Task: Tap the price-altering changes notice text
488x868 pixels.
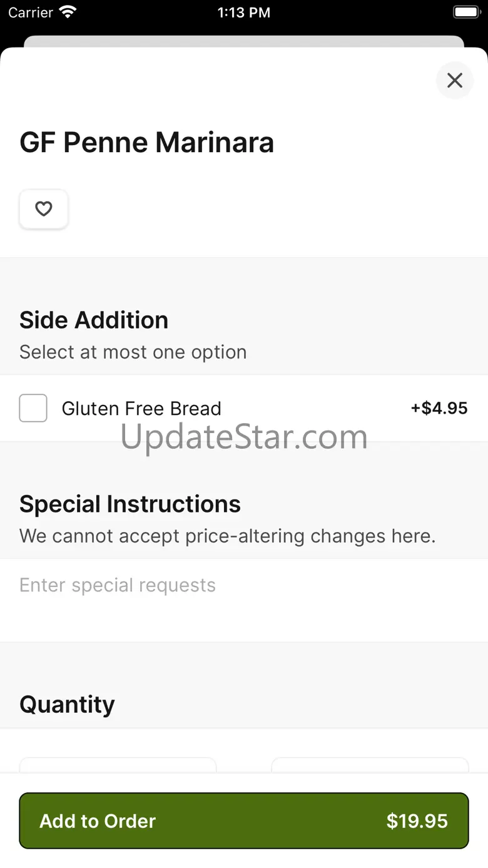Action: pos(228,536)
